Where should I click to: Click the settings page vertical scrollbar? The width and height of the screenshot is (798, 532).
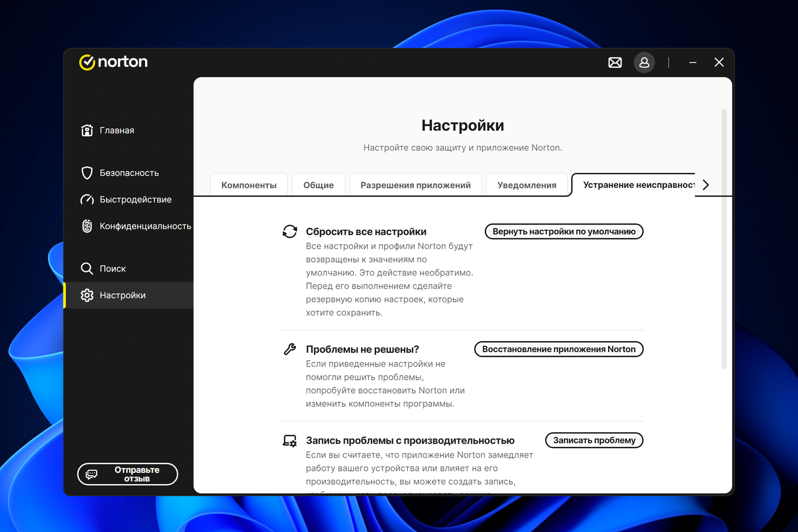[x=724, y=239]
